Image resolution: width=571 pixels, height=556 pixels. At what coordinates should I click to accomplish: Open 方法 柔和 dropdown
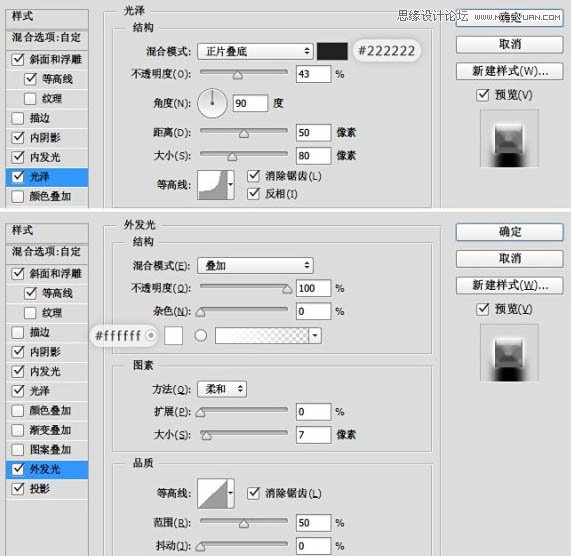point(222,389)
